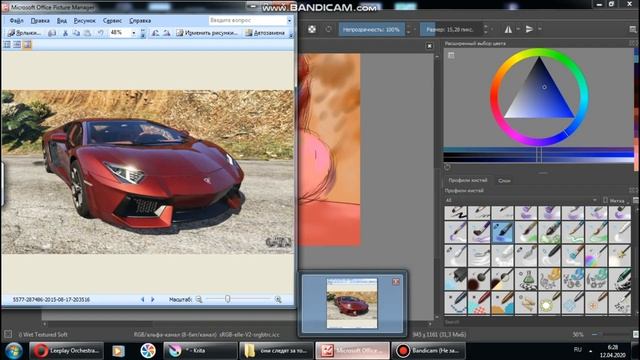Click the reload brush preset icon in Krita

point(329,29)
